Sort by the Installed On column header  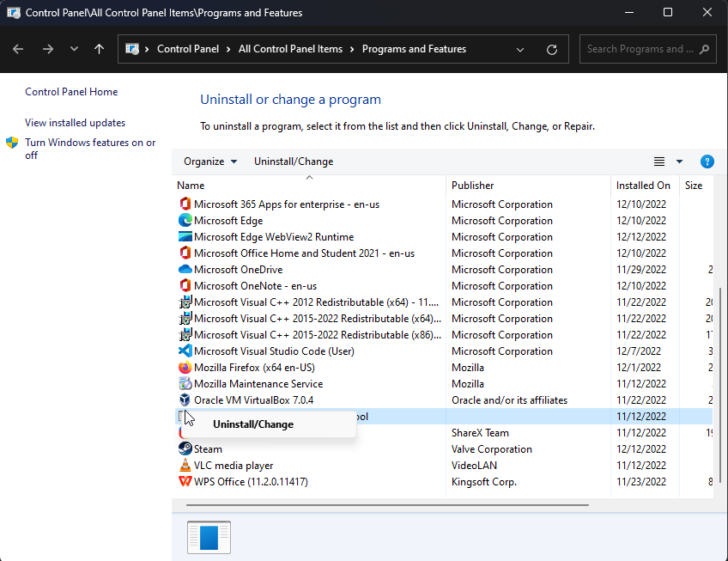click(x=645, y=185)
